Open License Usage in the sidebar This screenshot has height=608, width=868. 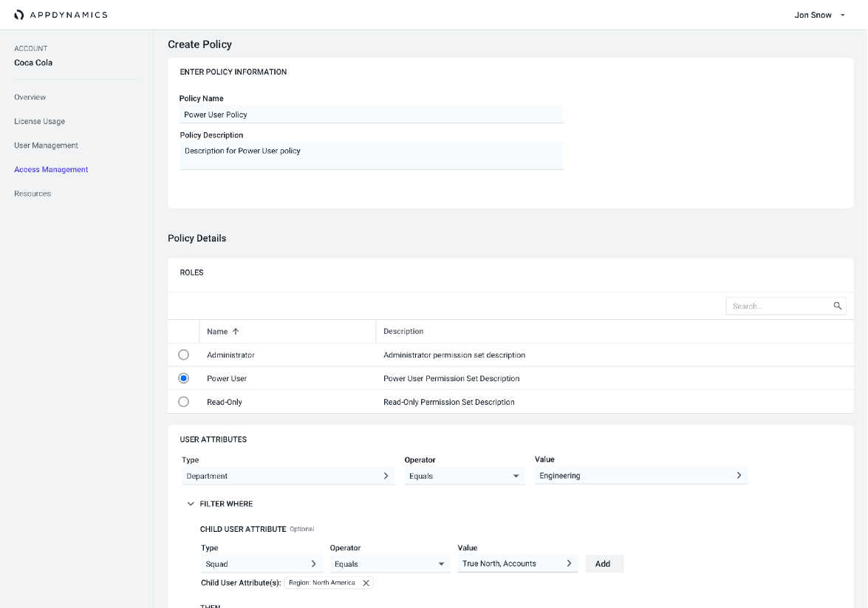click(39, 121)
